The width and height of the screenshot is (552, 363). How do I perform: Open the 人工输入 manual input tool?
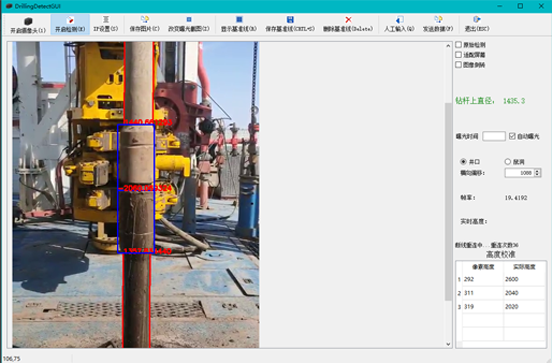point(399,24)
